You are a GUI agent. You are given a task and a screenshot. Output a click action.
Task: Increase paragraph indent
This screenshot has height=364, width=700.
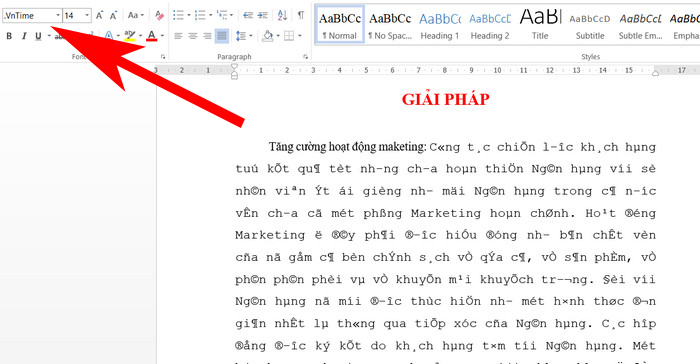262,16
